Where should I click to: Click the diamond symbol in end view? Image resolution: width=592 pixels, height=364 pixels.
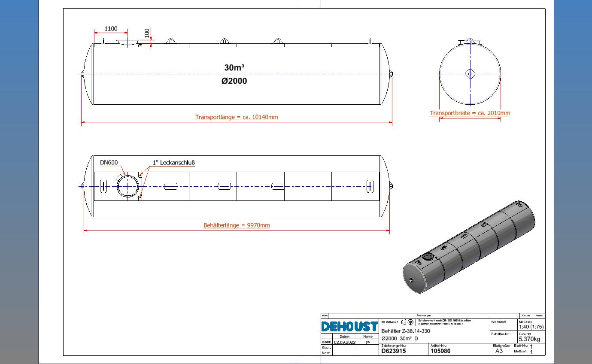click(x=470, y=74)
